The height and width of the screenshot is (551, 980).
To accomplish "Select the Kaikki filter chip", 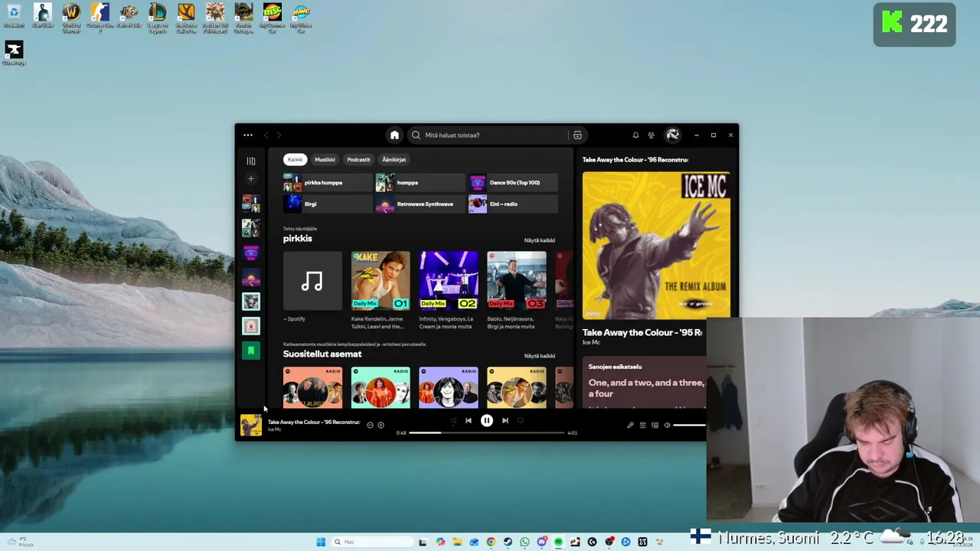I will pos(295,159).
